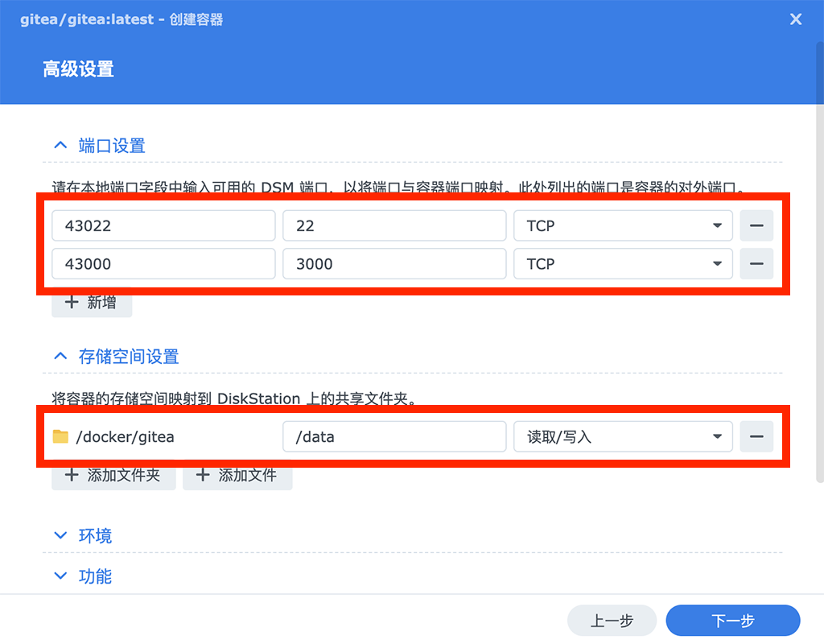Viewport: 824px width, 644px height.
Task: Open the 读取/写入 permission dropdown
Action: (716, 436)
